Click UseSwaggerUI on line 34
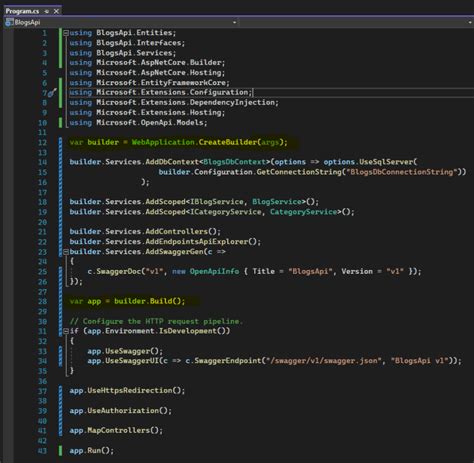This screenshot has width=474, height=463. pos(132,361)
